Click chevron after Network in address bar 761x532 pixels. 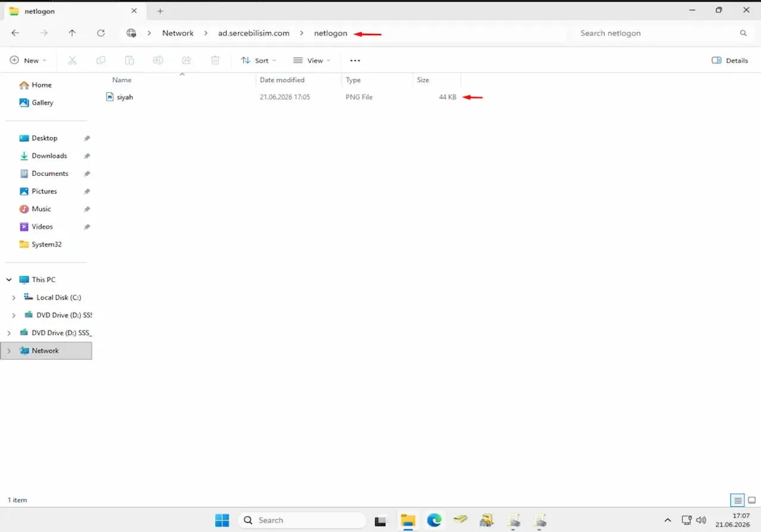pos(206,33)
